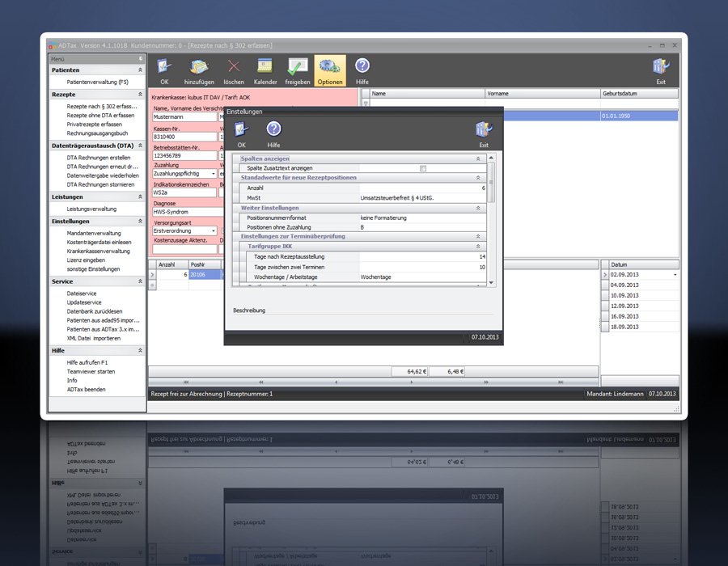Toggle Spalte Zusatztext anzeigen checkbox
728x566 pixels.
[423, 168]
